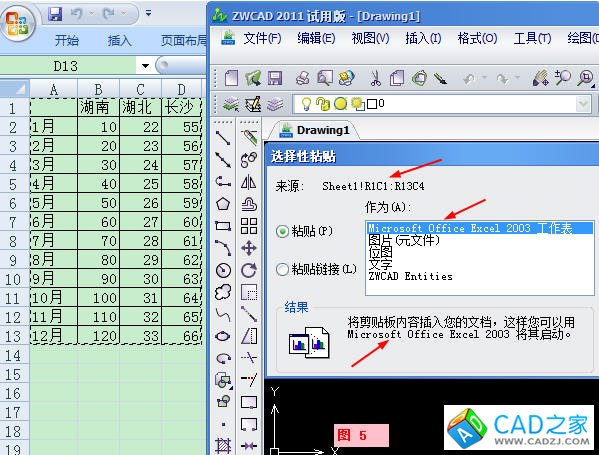Image resolution: width=599 pixels, height=455 pixels.
Task: Switch to Drawing1 document tab
Action: (x=315, y=130)
